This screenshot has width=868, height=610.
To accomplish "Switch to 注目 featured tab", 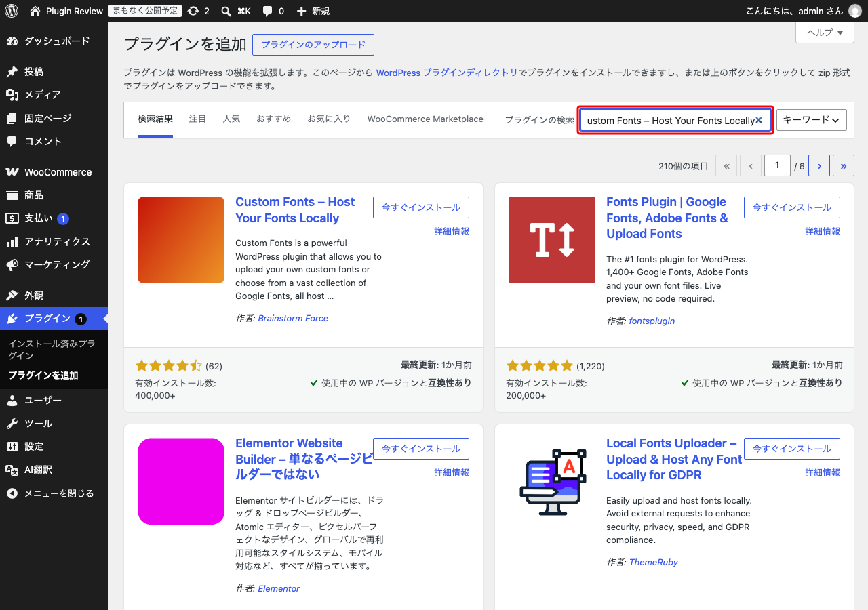I will tap(197, 119).
